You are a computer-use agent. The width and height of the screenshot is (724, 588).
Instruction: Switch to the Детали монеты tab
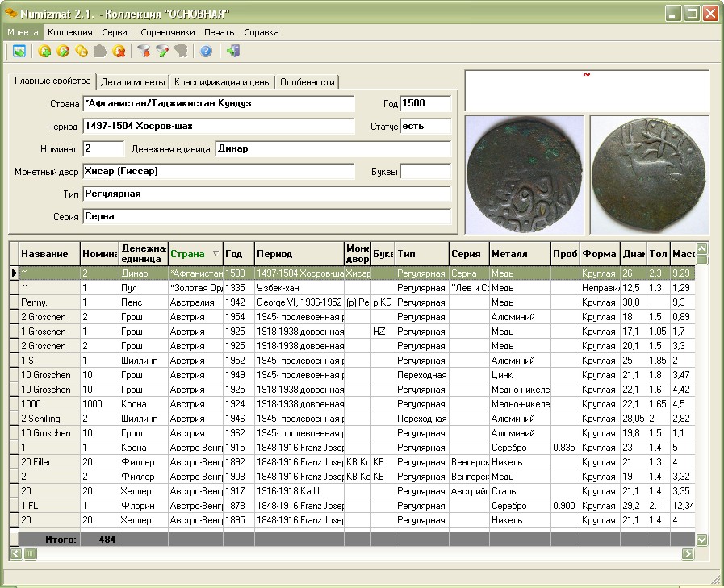132,82
